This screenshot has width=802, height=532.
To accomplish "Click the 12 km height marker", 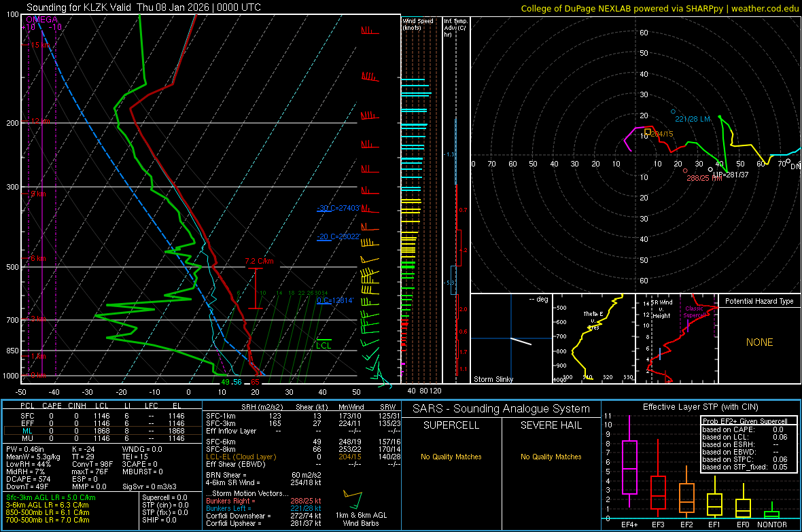I will click(39, 121).
